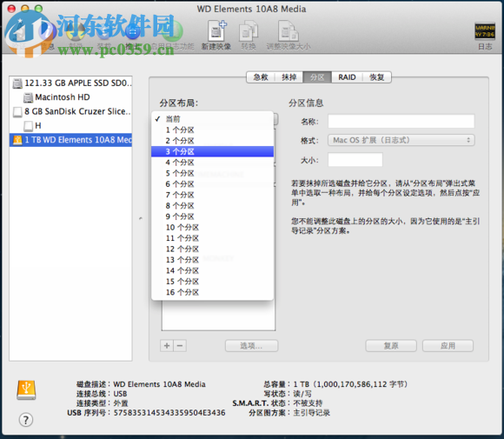Open the Format (格式) dropdown Mac OS 扩展

pos(401,140)
